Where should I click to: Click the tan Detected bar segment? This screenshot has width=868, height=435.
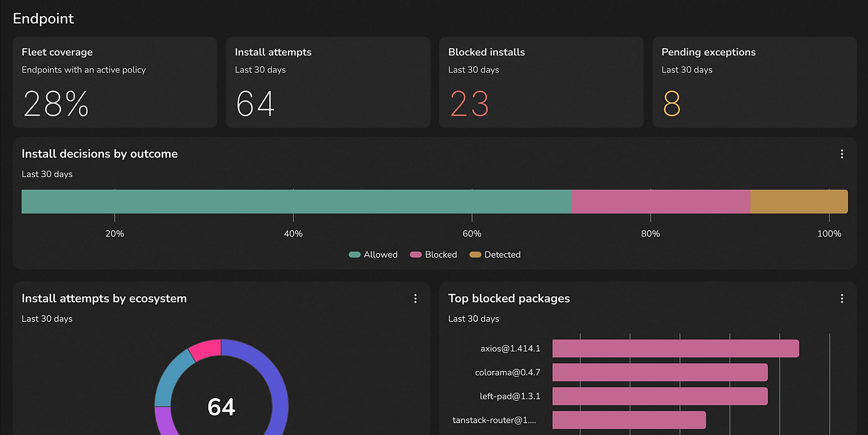coord(799,201)
